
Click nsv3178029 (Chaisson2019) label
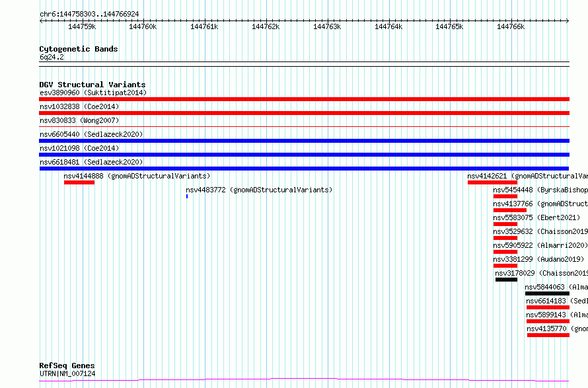coord(542,273)
